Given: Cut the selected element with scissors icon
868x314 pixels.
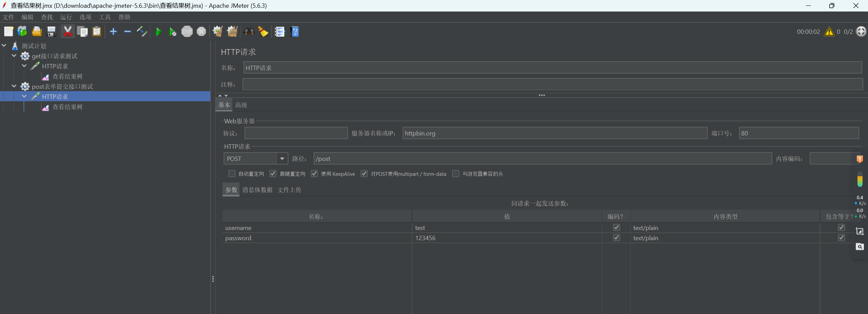Looking at the screenshot, I should tap(68, 32).
